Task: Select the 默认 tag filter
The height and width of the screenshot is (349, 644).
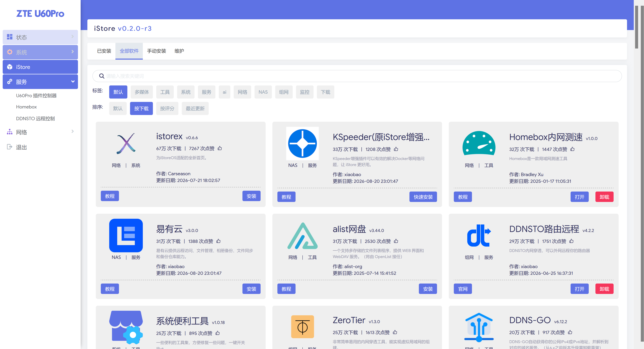Action: pos(118,92)
